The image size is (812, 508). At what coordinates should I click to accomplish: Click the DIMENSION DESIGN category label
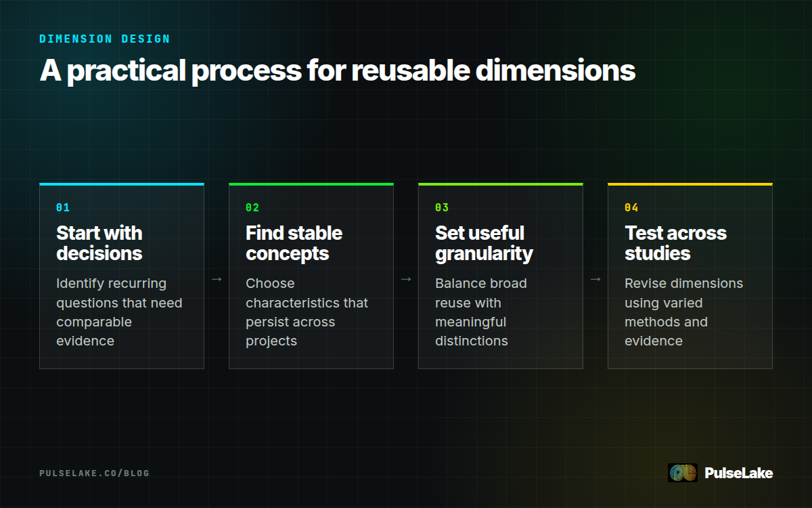(105, 39)
